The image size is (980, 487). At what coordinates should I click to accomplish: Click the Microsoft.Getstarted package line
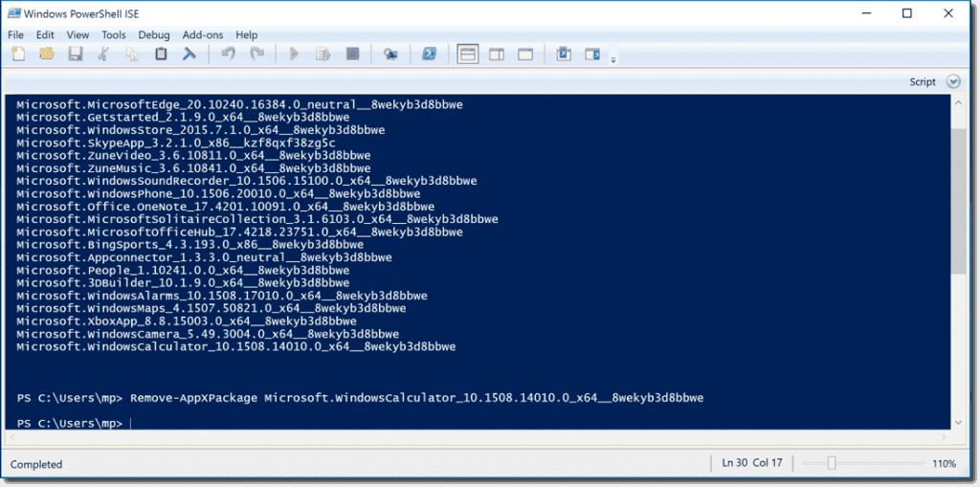click(x=183, y=117)
